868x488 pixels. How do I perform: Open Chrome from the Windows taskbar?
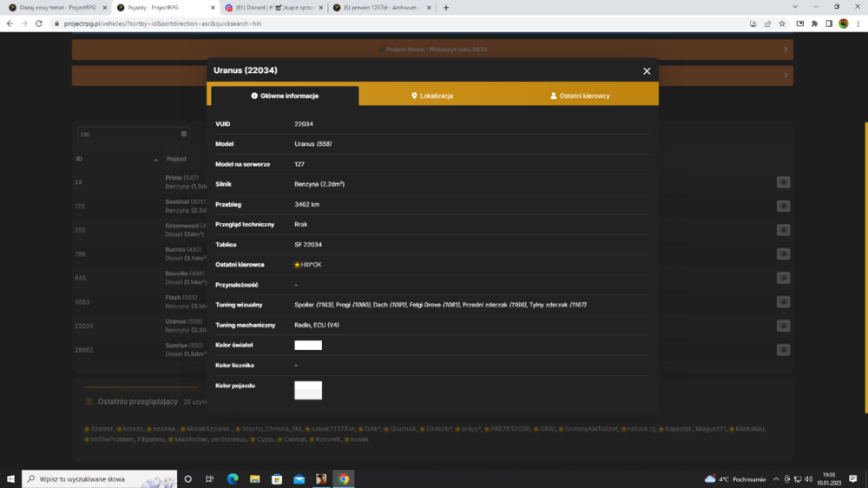point(344,479)
